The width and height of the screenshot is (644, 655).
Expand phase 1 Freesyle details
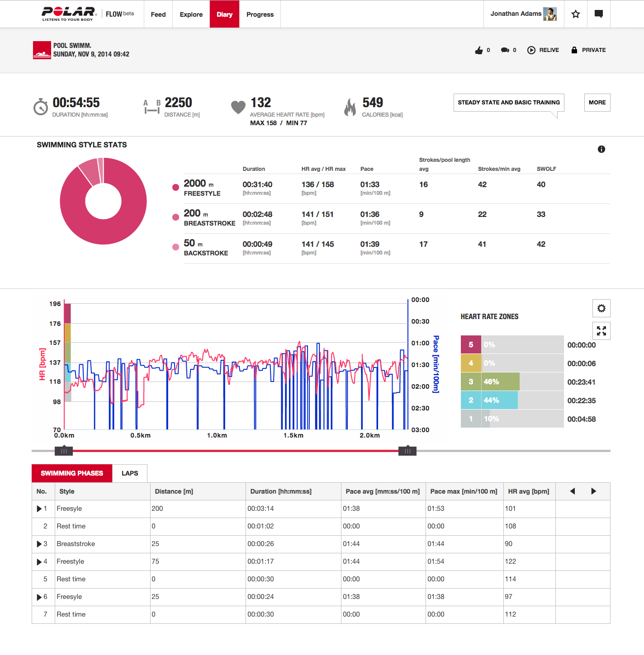tap(40, 509)
